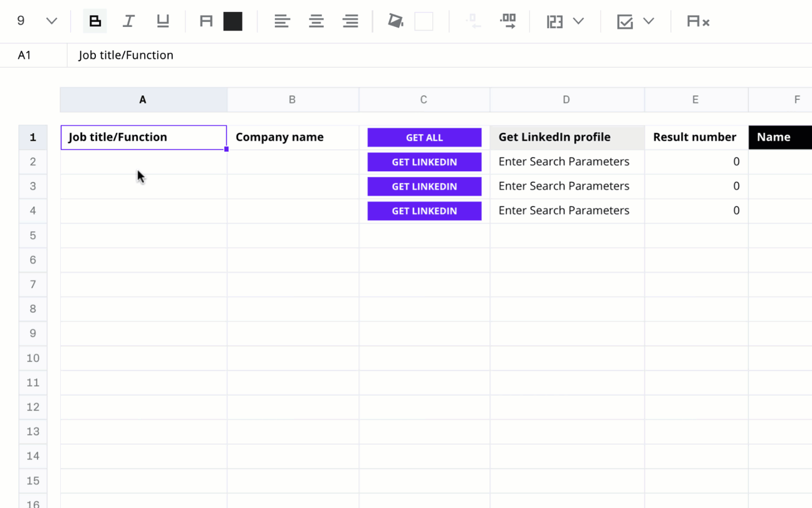Select row 1 header
812x508 pixels.
tap(33, 137)
